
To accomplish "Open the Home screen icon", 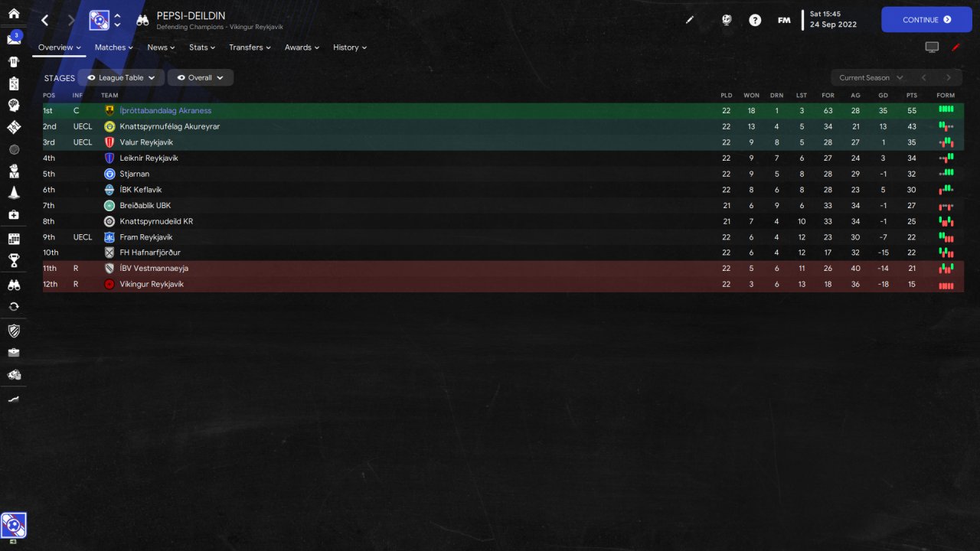I will pyautogui.click(x=13, y=13).
